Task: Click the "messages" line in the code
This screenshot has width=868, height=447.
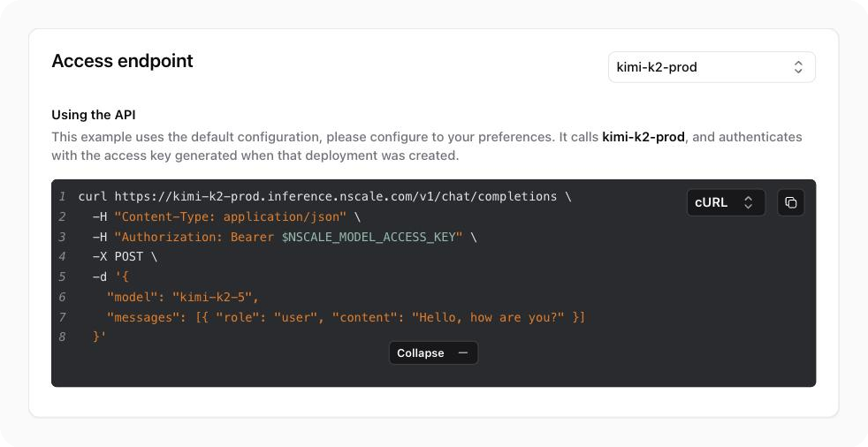Action: [x=346, y=317]
